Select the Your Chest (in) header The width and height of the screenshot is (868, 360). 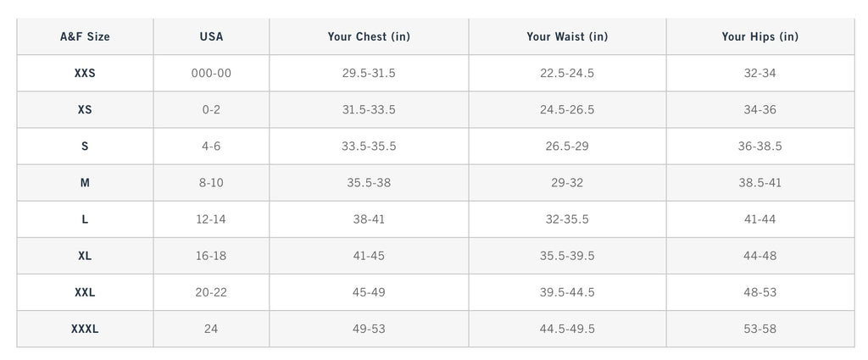tap(369, 37)
